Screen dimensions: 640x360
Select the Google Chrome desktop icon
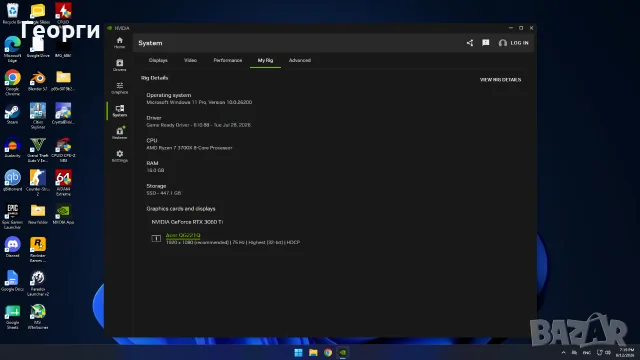12,83
